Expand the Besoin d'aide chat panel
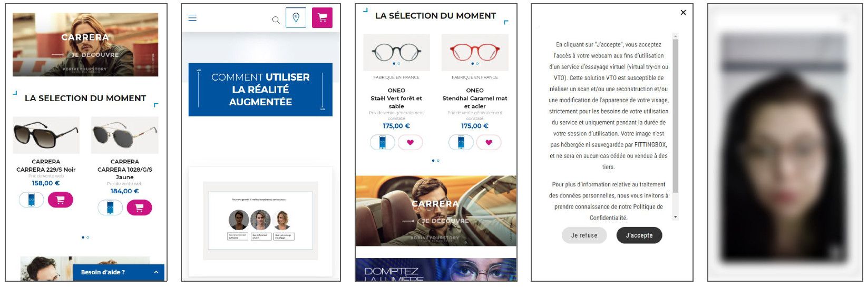Image resolution: width=868 pixels, height=287 pixels. click(x=119, y=272)
